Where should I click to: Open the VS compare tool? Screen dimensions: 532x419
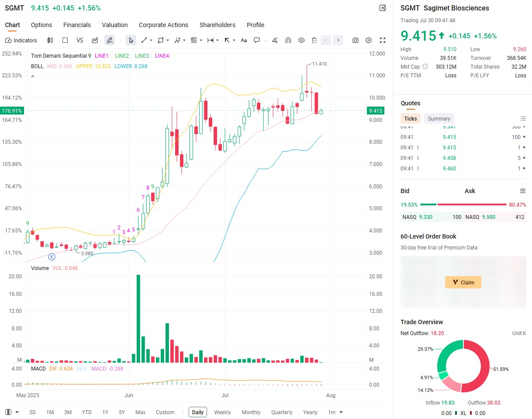click(x=80, y=40)
